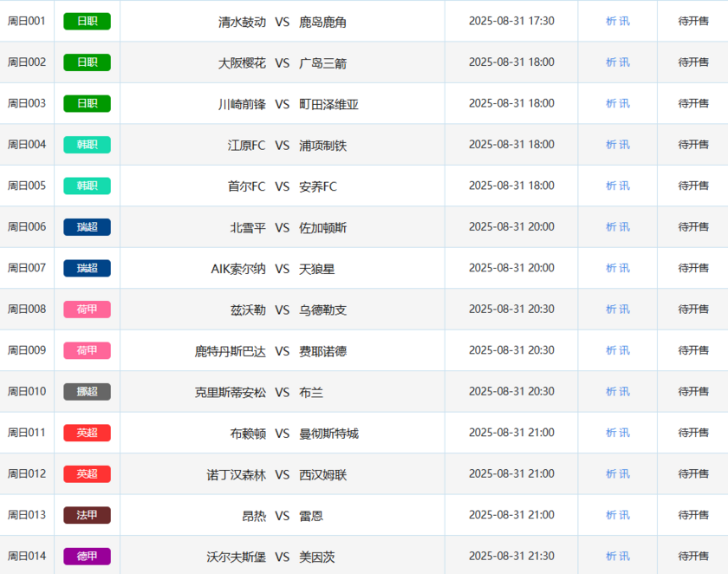
Task: Select the 法甲 league badge
Action: coord(87,515)
